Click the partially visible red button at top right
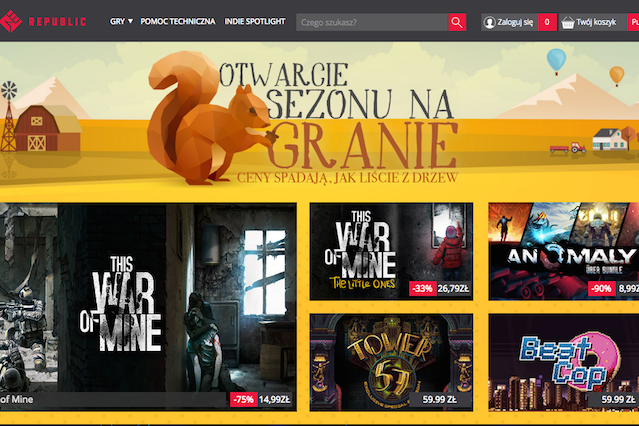This screenshot has height=426, width=639. 633,22
